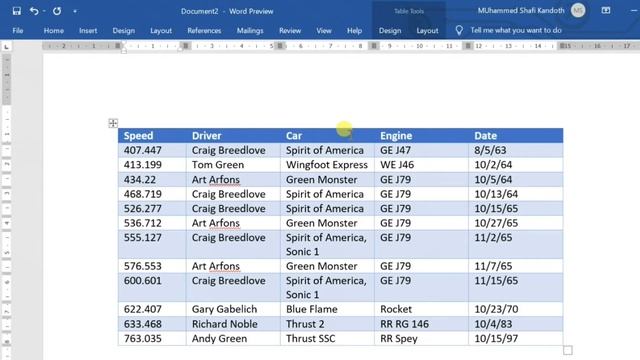Switch to the Home ribbon tab
This screenshot has height=360, width=640.
pos(53,31)
